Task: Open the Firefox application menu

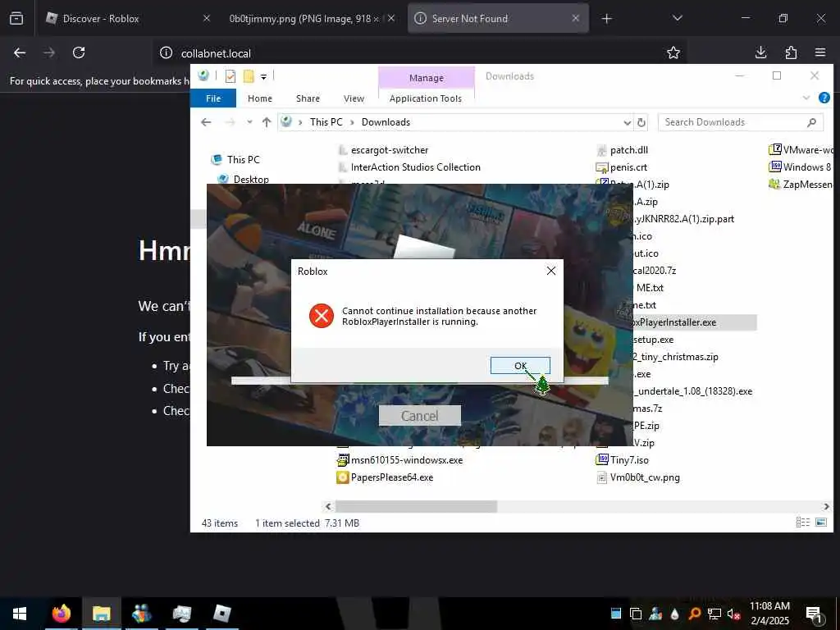Action: click(820, 52)
